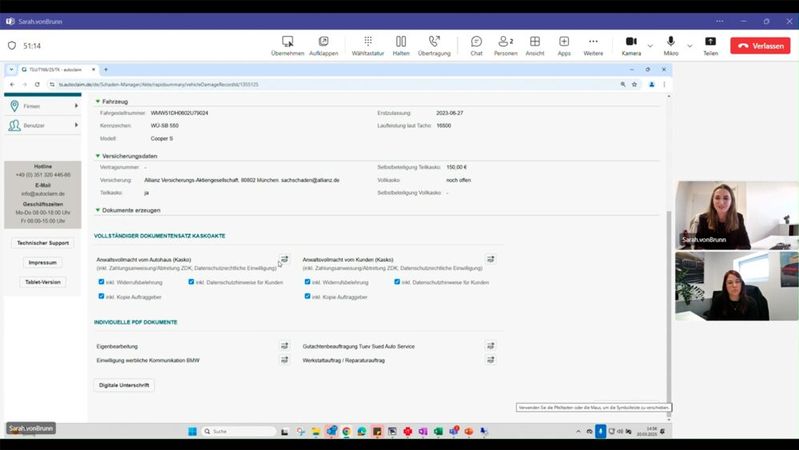This screenshot has width=799, height=450.
Task: Collapse the Versicherungsdaten section
Action: [x=98, y=156]
